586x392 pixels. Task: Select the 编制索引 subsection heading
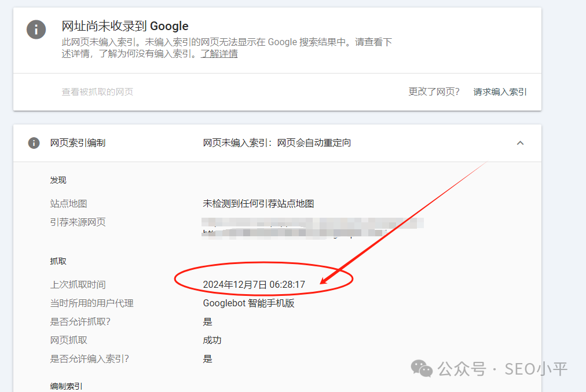click(x=66, y=386)
